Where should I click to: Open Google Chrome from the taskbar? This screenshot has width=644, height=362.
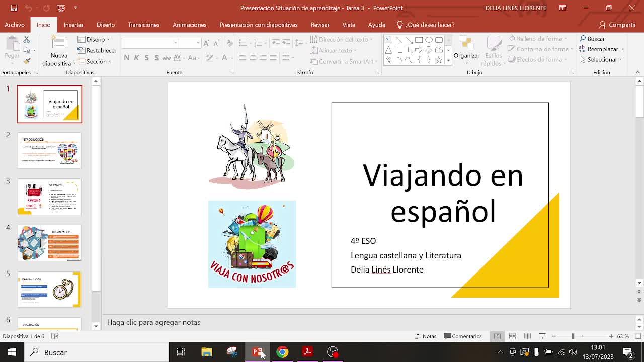(x=282, y=352)
